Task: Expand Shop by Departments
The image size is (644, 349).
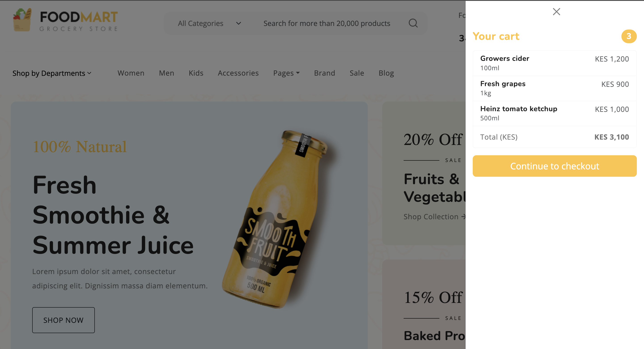Action: click(x=52, y=73)
